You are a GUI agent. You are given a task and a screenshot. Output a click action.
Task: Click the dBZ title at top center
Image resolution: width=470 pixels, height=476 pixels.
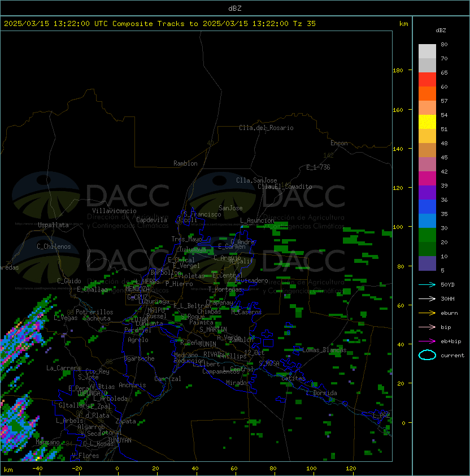pos(235,8)
